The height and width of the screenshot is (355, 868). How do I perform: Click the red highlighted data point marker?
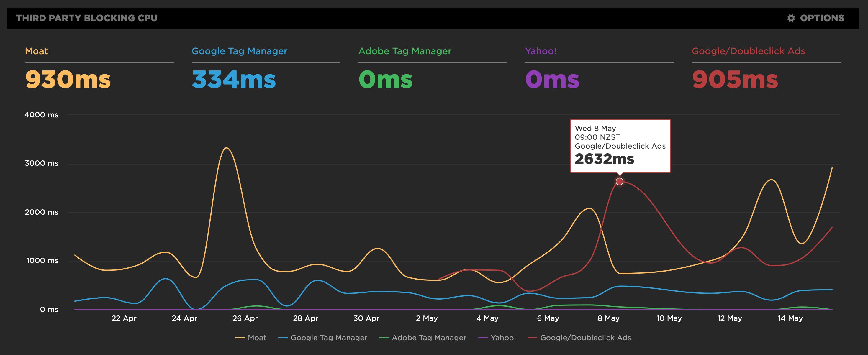click(619, 182)
